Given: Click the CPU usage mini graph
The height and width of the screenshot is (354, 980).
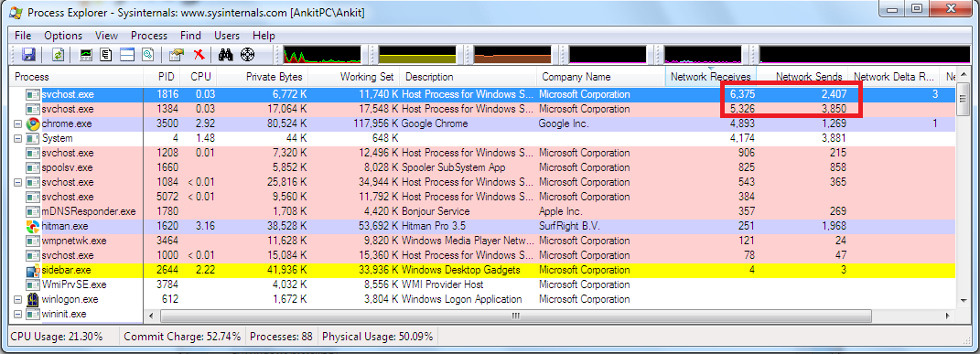Looking at the screenshot, I should point(322,55).
